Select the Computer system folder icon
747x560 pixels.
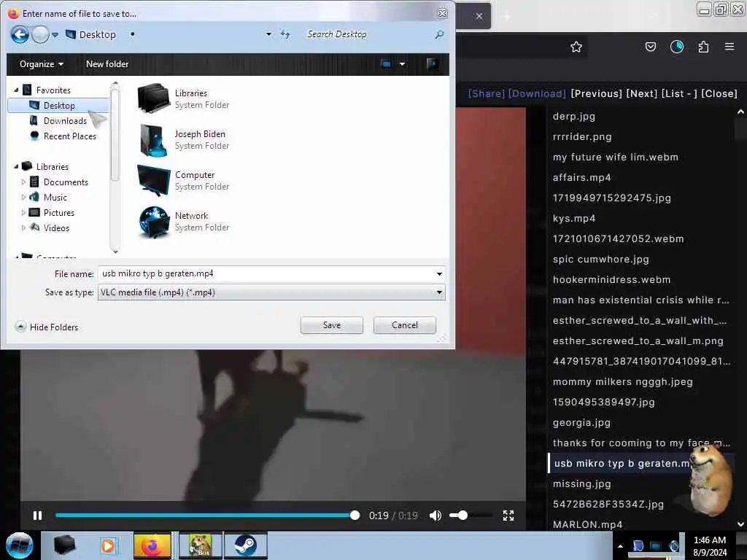click(153, 181)
